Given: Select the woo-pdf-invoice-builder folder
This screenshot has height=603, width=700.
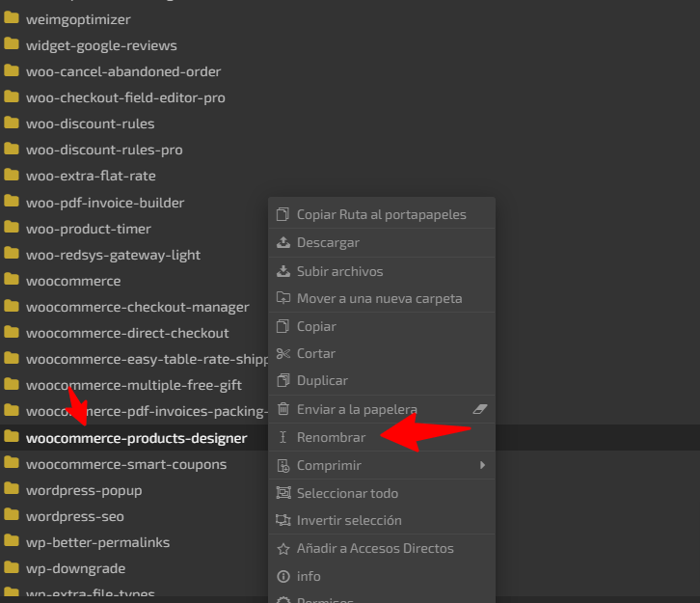Looking at the screenshot, I should [x=105, y=203].
